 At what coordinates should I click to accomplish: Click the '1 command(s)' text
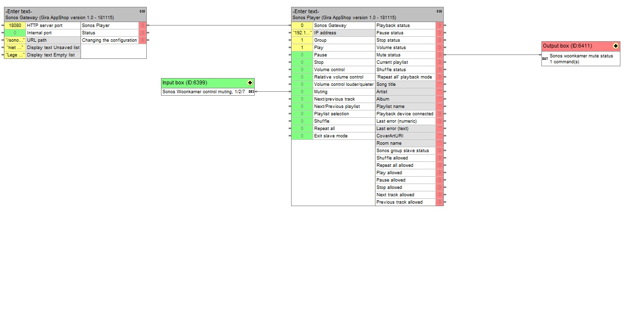[x=564, y=62]
